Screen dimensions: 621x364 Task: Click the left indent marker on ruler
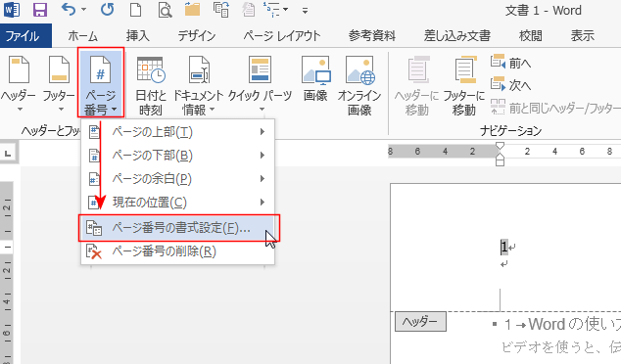tap(500, 161)
